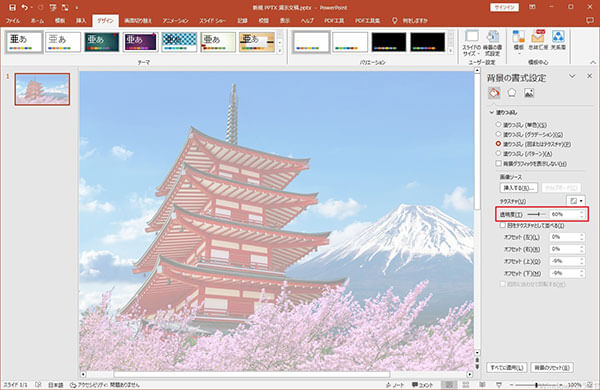Click the Save icon in quick access toolbar
The width and height of the screenshot is (600, 390).
[x=12, y=7]
